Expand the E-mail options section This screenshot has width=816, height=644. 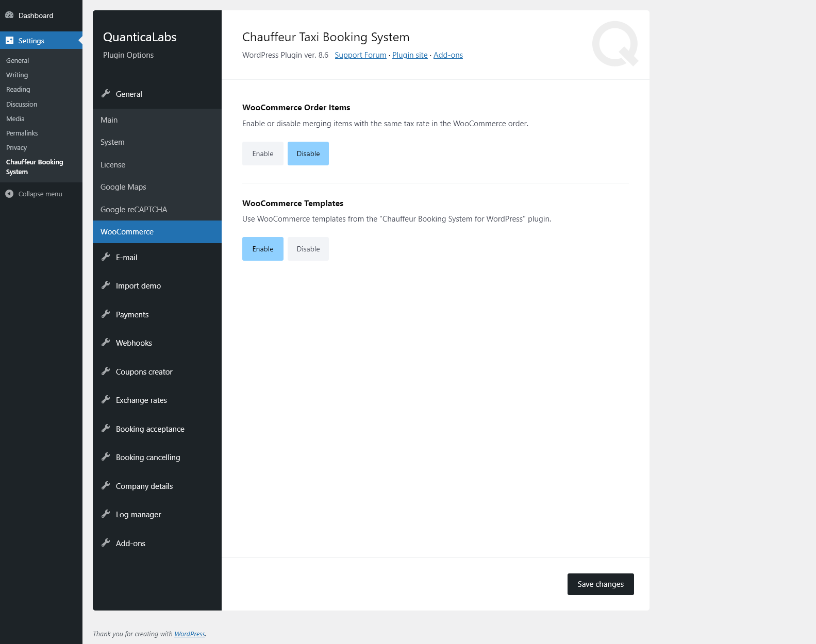point(157,258)
